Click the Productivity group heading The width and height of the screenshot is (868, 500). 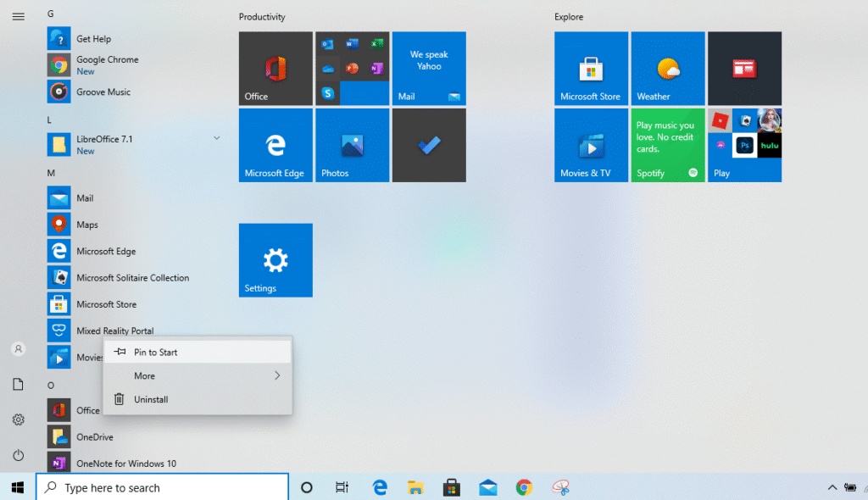(262, 17)
